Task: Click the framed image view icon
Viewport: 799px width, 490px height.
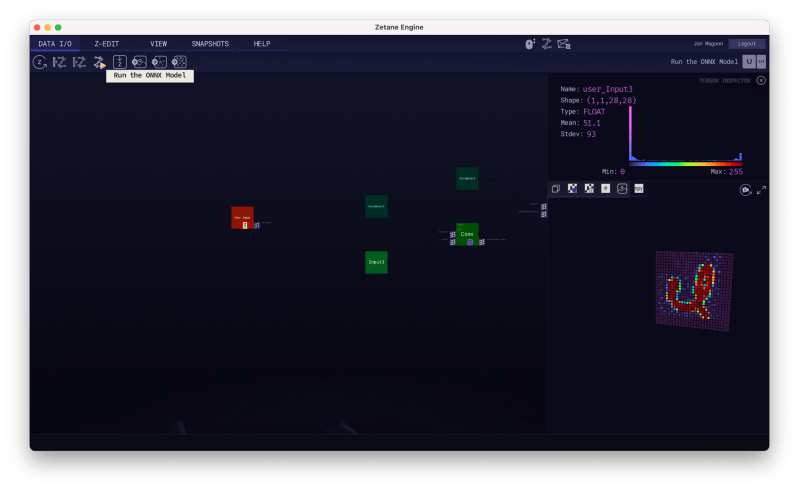Action: pyautogui.click(x=622, y=189)
